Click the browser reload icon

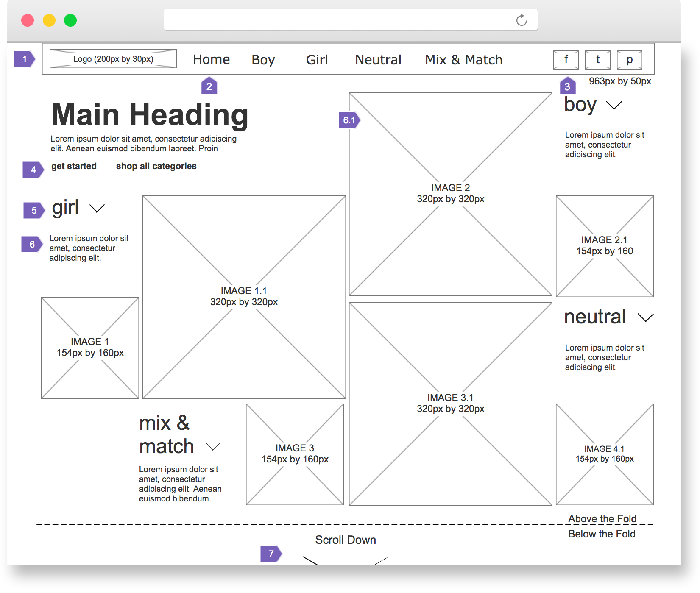522,20
